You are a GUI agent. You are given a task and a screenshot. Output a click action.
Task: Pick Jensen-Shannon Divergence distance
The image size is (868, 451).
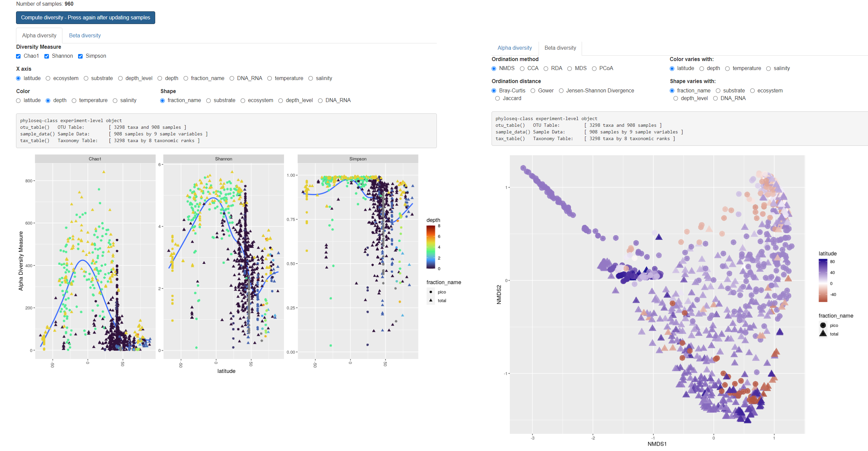[x=561, y=91]
